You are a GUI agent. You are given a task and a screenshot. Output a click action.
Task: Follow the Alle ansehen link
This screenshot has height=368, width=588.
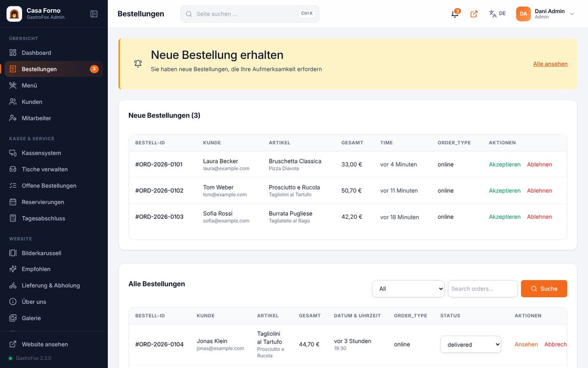pyautogui.click(x=550, y=64)
